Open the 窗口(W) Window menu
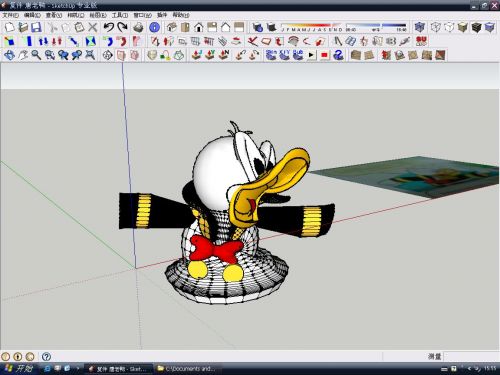Viewport: 500px width, 375px height. pyautogui.click(x=142, y=15)
